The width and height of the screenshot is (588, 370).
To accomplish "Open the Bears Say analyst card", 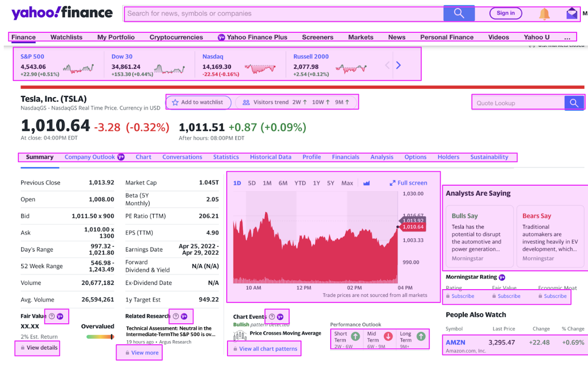I will (550, 237).
